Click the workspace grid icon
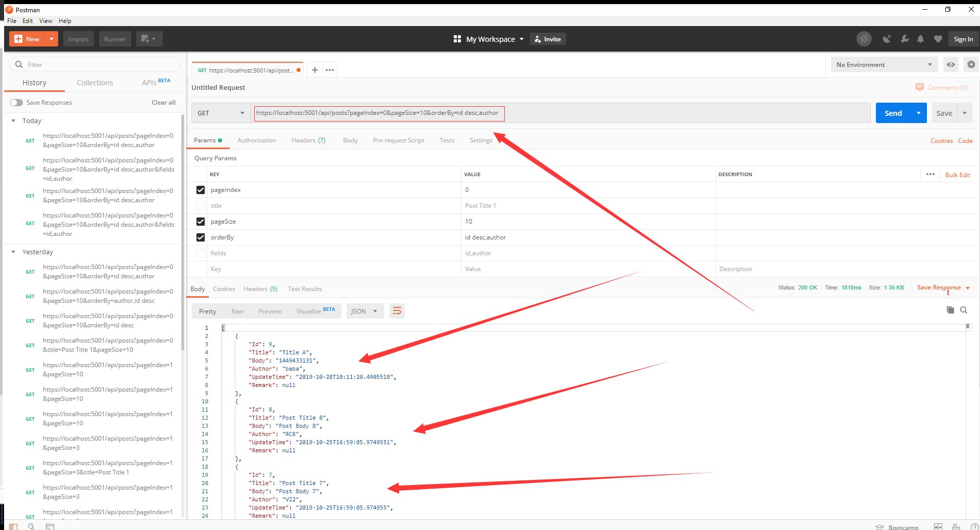The image size is (980, 530). [x=457, y=39]
